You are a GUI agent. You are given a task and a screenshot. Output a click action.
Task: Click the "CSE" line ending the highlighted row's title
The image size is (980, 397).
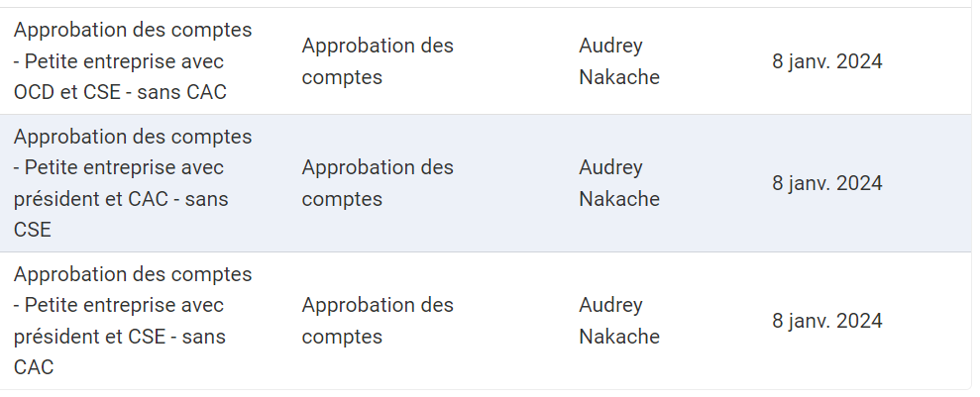(x=33, y=231)
